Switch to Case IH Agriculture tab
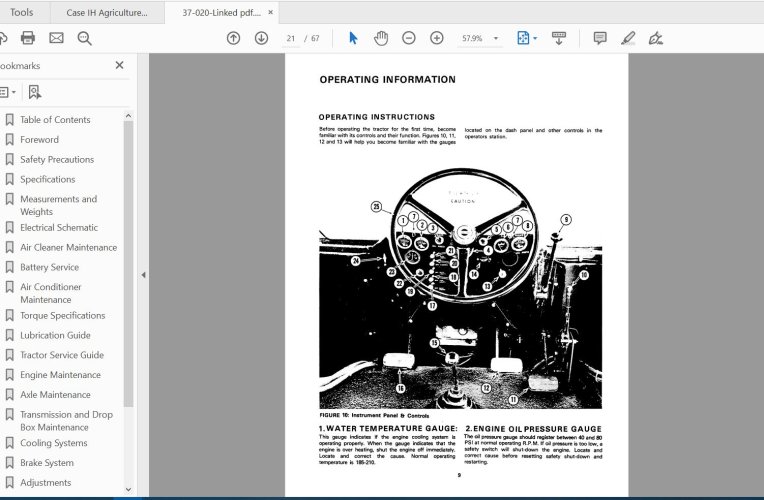The image size is (764, 500). 107,13
